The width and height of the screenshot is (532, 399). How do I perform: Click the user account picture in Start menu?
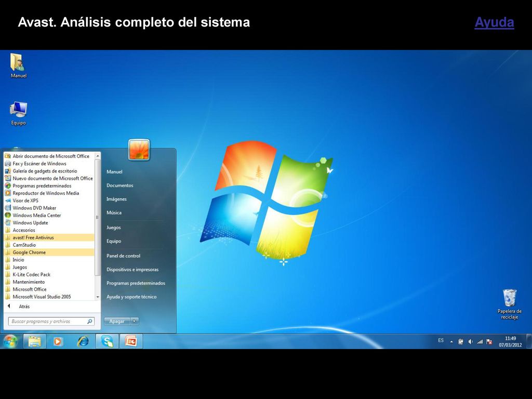(139, 150)
